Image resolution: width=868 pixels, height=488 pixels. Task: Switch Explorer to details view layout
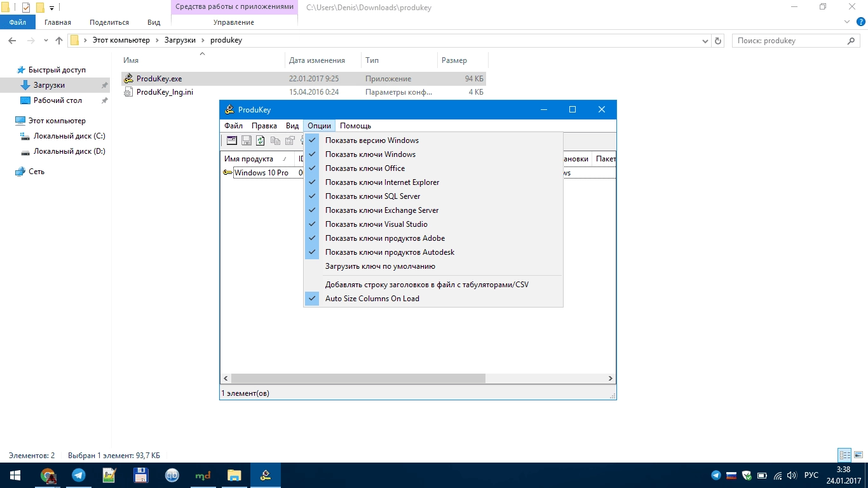(x=844, y=455)
